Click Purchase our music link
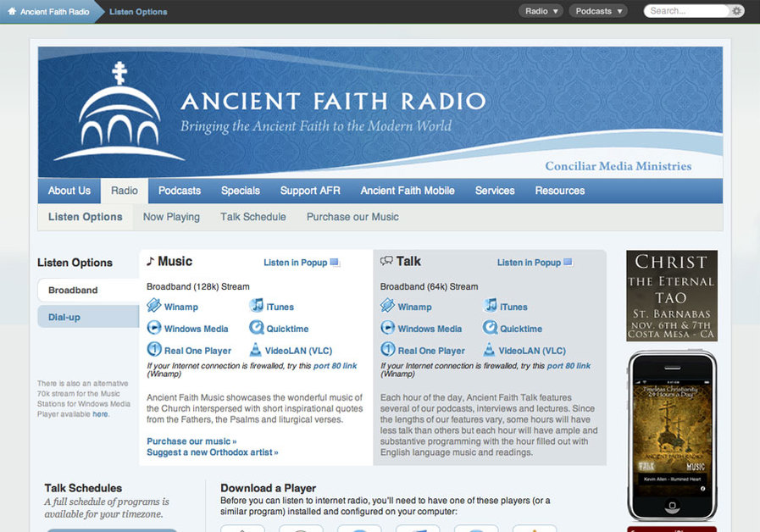The height and width of the screenshot is (532, 760). (191, 441)
